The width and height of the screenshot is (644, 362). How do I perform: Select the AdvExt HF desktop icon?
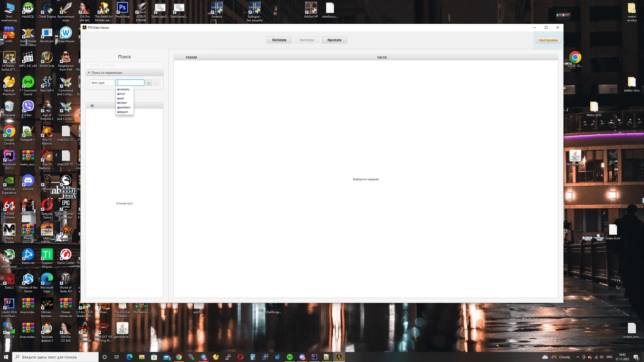click(311, 11)
